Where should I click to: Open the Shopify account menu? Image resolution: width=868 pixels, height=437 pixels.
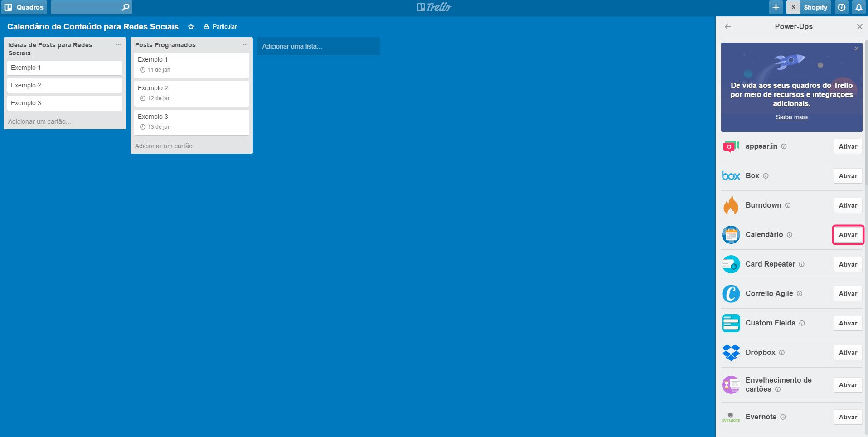tap(809, 7)
